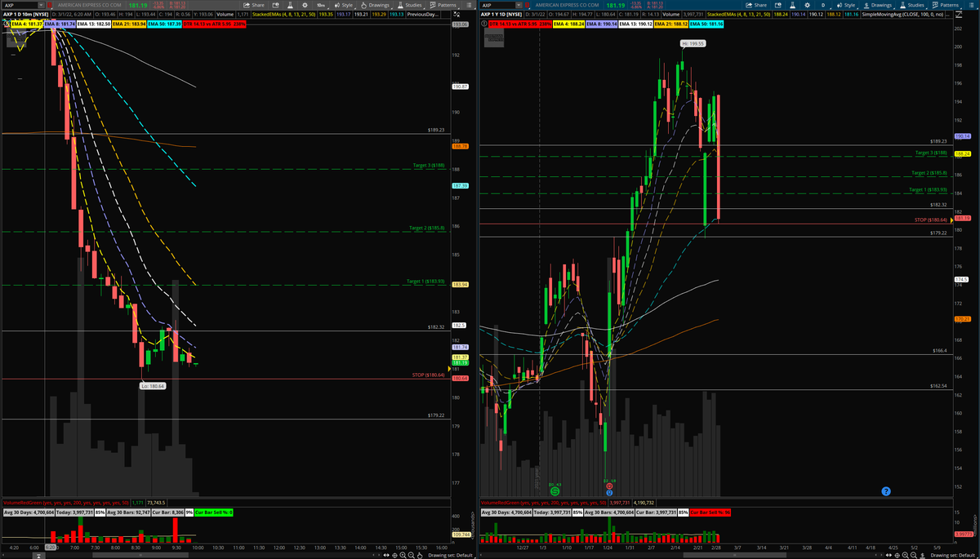Click the EMA 4: 181.37 label on left chart
The image size is (980, 559).
[x=27, y=24]
